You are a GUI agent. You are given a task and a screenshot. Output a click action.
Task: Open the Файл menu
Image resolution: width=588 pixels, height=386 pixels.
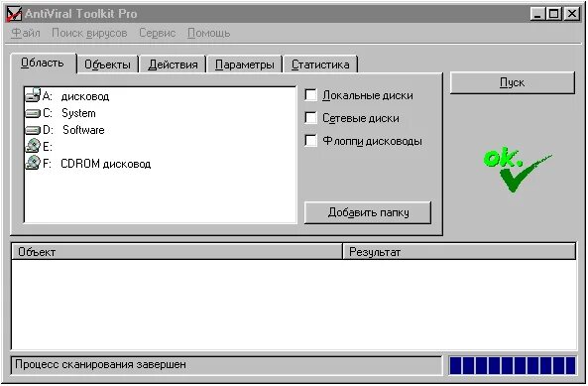tap(26, 33)
